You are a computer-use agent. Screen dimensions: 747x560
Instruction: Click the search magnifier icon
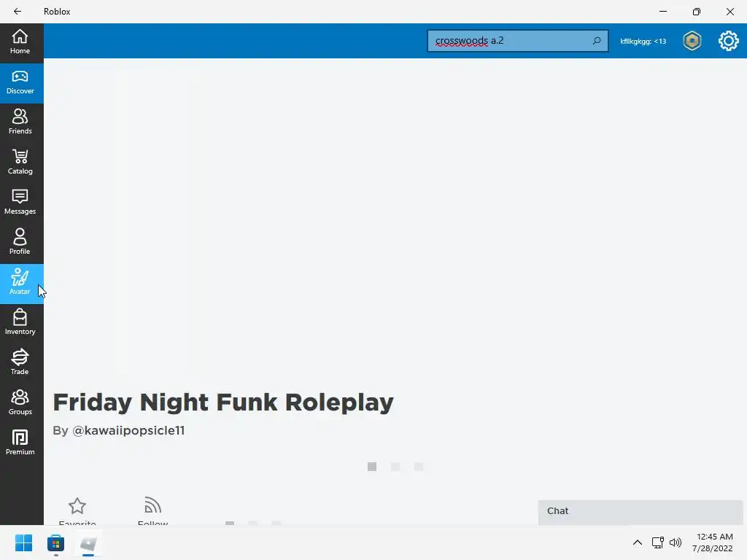597,41
